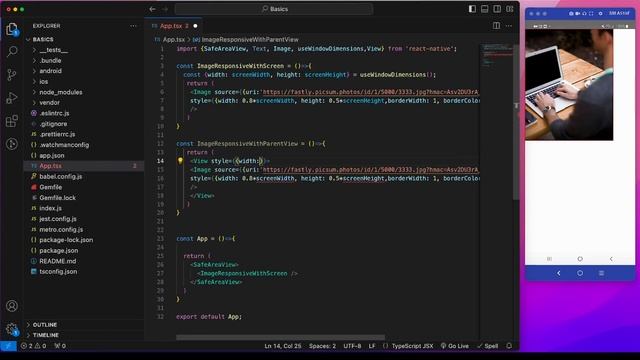Click the Explorer panel more actions ellipsis
The height and width of the screenshot is (360, 640).
[x=133, y=26]
